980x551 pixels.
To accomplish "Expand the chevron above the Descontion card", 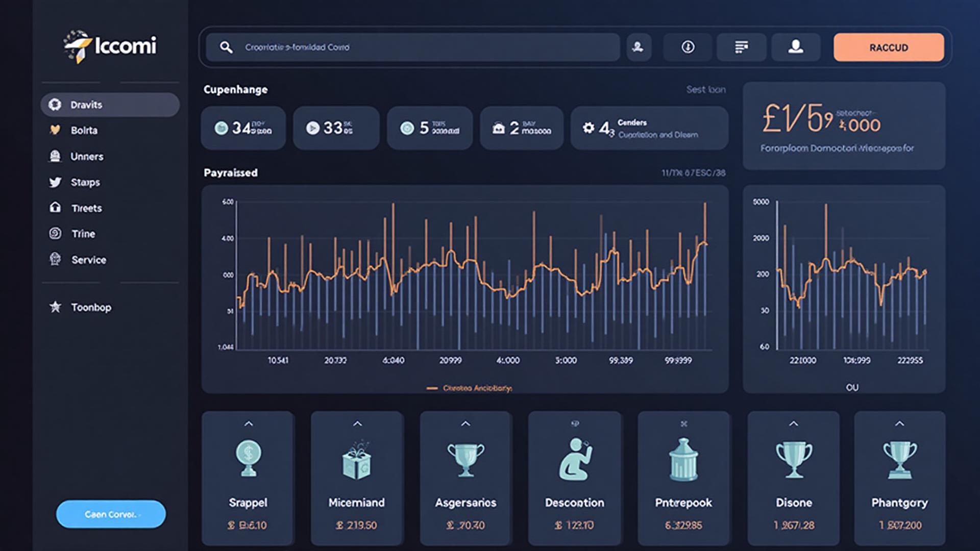I will coord(574,423).
